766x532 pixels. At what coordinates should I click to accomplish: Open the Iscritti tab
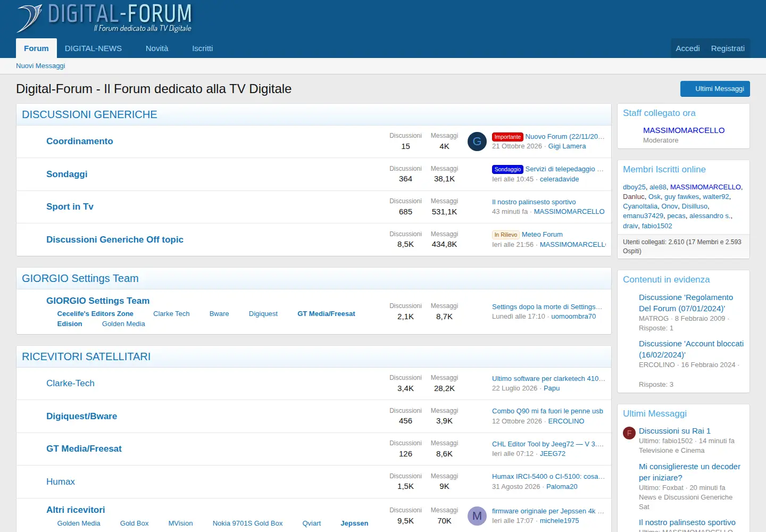(x=203, y=48)
